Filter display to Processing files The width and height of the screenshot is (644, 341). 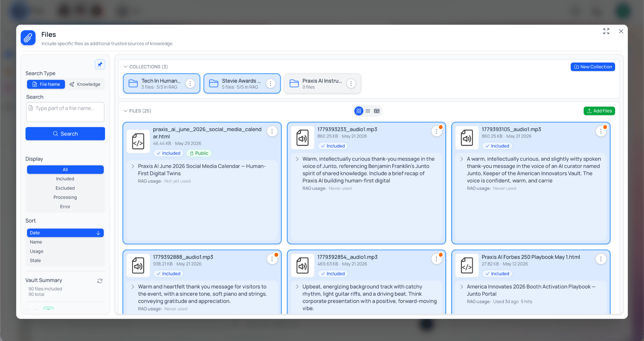65,197
